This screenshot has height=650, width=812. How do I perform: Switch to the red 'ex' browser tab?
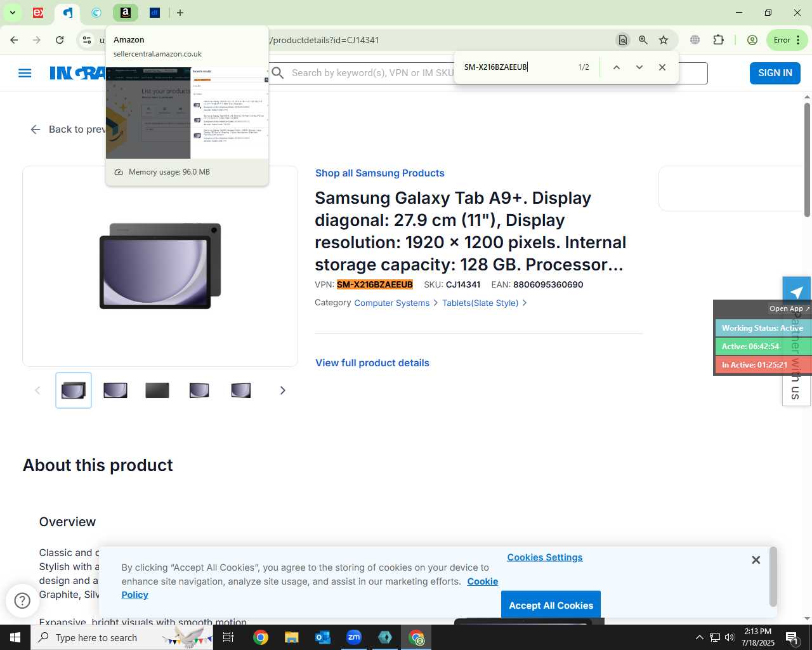38,13
